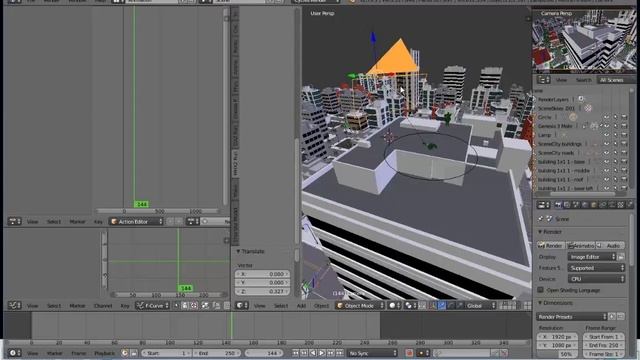640x360 pixels.
Task: Open the Global transform orientation dropdown
Action: pos(480,305)
